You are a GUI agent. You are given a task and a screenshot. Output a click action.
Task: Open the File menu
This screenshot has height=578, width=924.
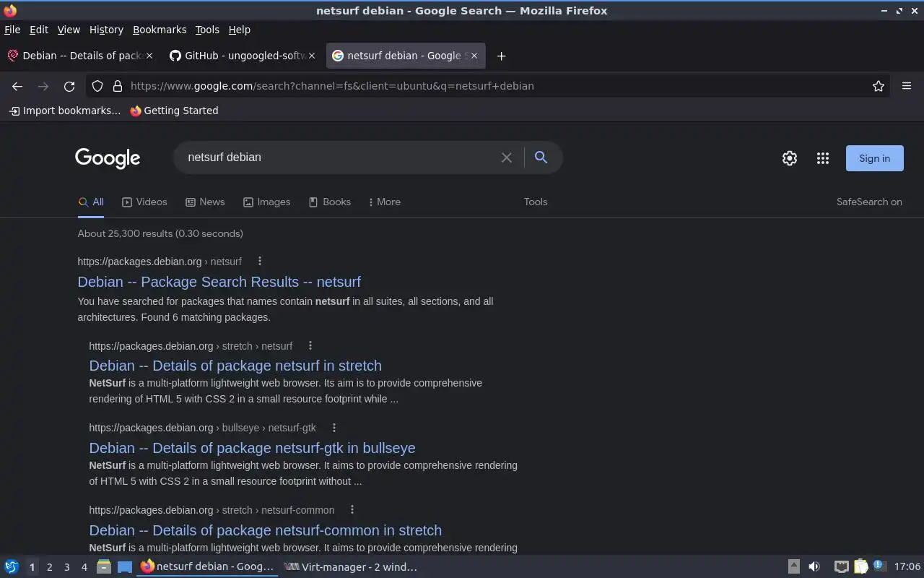tap(12, 30)
